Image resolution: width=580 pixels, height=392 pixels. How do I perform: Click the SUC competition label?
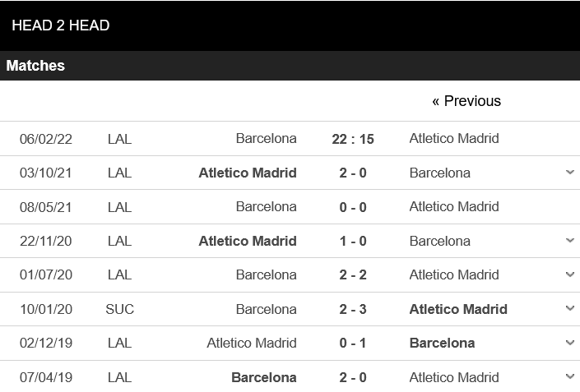pos(119,309)
